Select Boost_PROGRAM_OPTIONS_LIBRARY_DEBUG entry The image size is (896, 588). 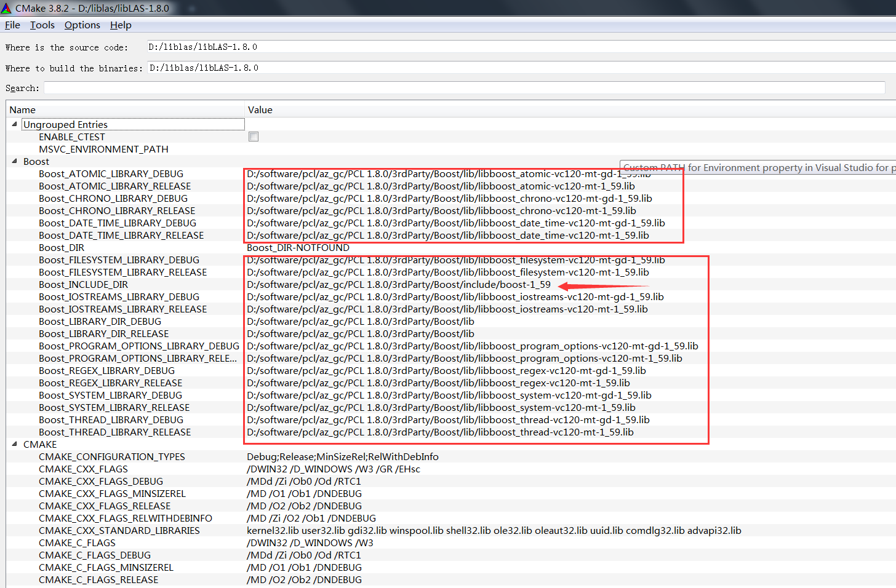[x=139, y=346]
